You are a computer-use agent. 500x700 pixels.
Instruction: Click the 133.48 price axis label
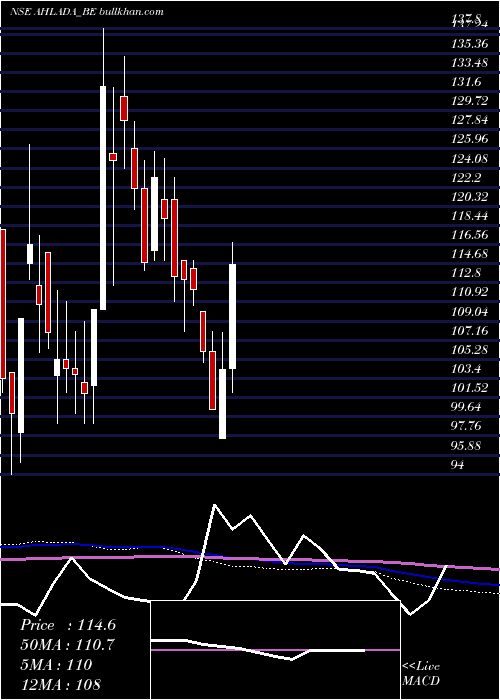(x=469, y=63)
